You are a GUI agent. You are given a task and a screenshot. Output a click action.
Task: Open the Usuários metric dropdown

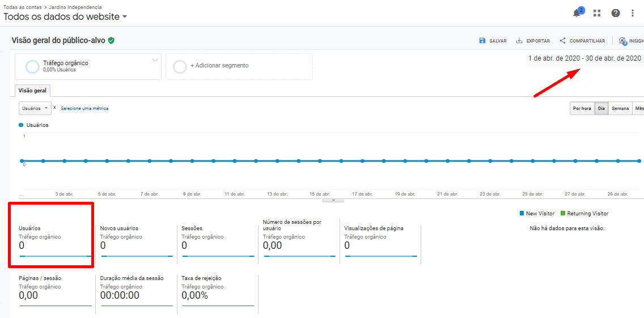tap(35, 108)
